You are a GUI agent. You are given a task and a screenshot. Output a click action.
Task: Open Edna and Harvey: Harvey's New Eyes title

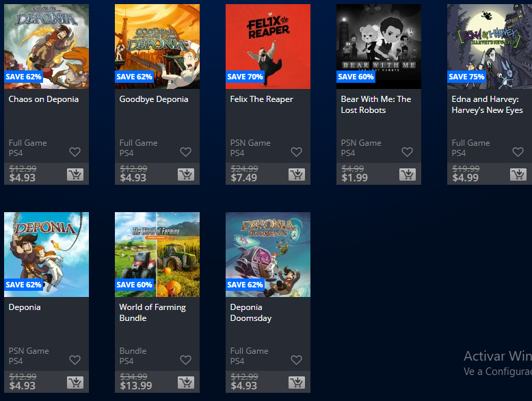coord(488,105)
